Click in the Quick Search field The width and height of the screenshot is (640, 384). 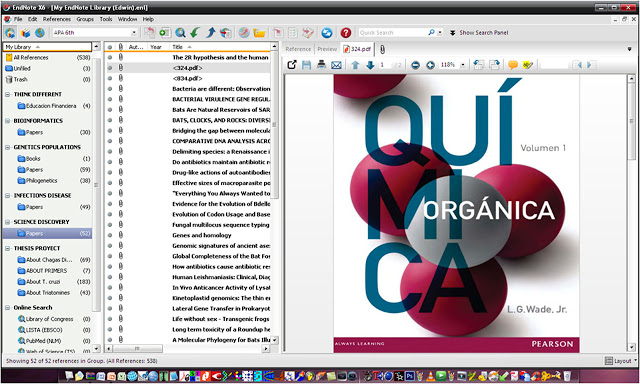point(392,33)
